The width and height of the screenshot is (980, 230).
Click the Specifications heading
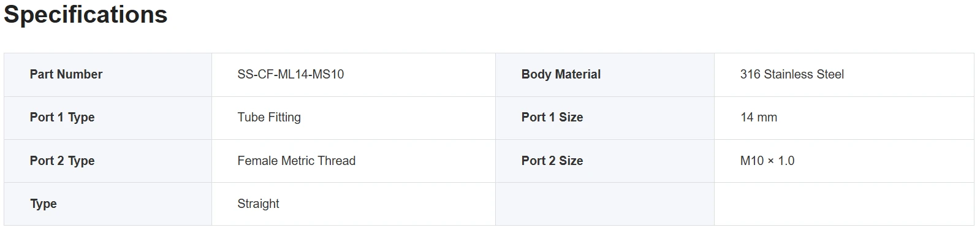pyautogui.click(x=86, y=15)
